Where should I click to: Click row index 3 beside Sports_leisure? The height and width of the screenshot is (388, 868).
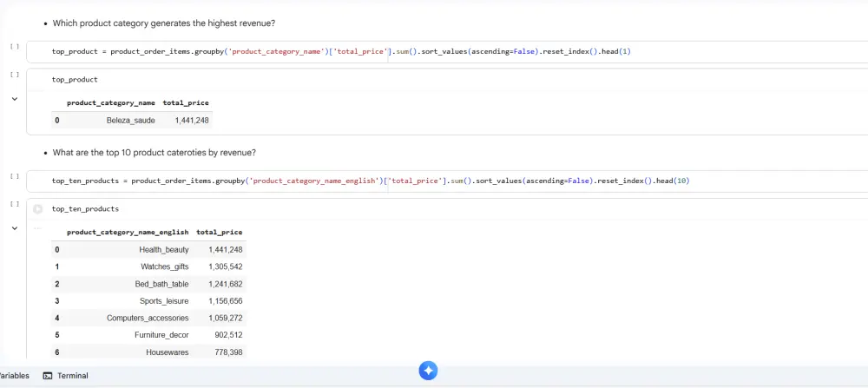tap(57, 301)
